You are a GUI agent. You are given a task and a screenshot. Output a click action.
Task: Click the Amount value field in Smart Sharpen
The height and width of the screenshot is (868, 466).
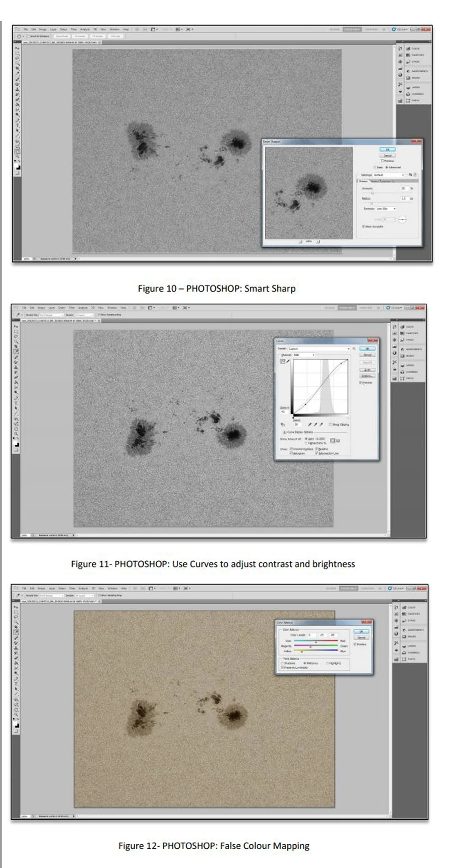405,188
